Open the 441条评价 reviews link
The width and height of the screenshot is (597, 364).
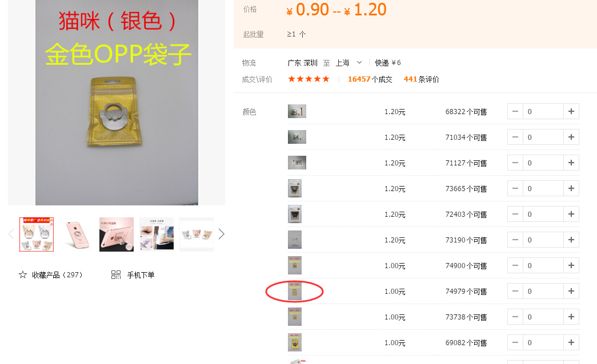coord(421,79)
